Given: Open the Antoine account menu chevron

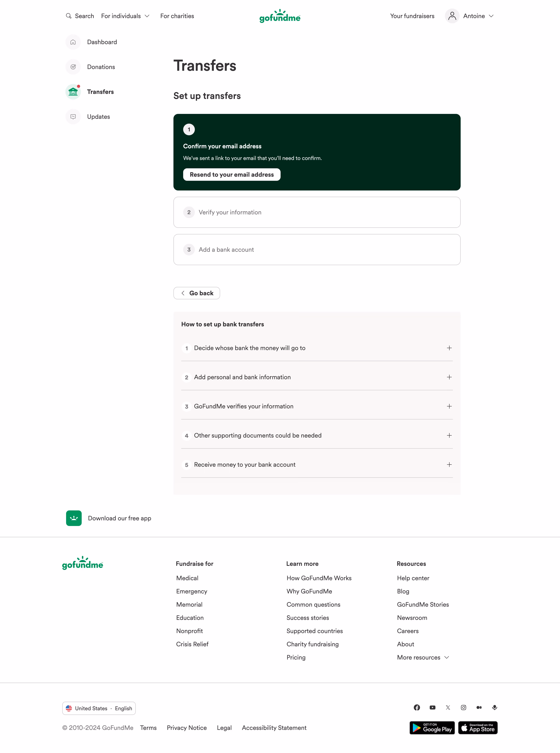Looking at the screenshot, I should pos(491,16).
